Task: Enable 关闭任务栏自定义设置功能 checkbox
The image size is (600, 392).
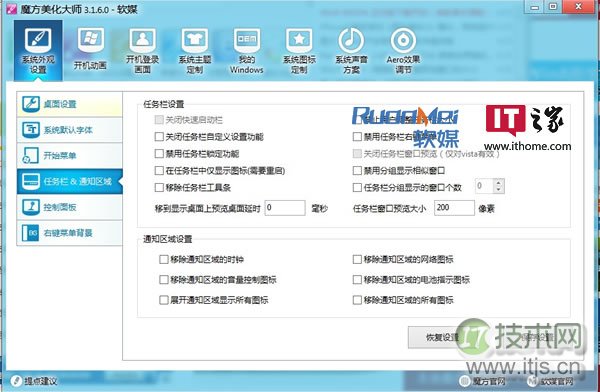Action: pyautogui.click(x=159, y=137)
